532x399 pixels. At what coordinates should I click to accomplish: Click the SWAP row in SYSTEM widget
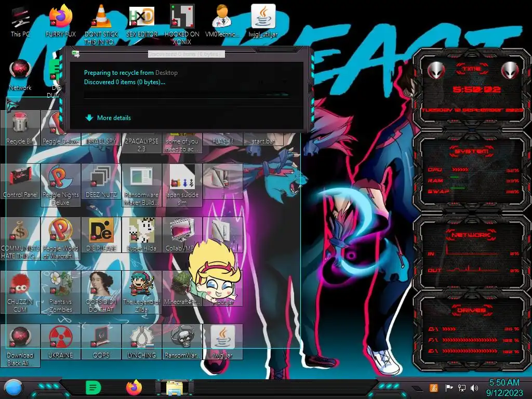click(473, 191)
